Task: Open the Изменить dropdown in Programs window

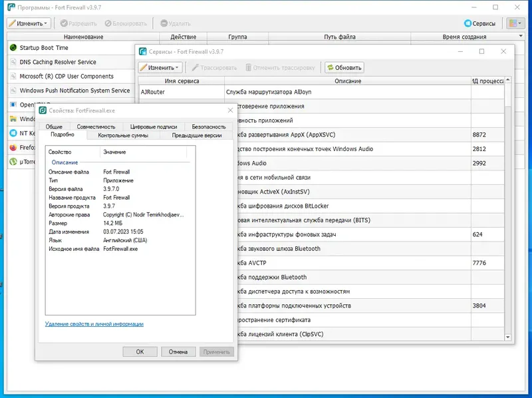Action: click(x=29, y=23)
